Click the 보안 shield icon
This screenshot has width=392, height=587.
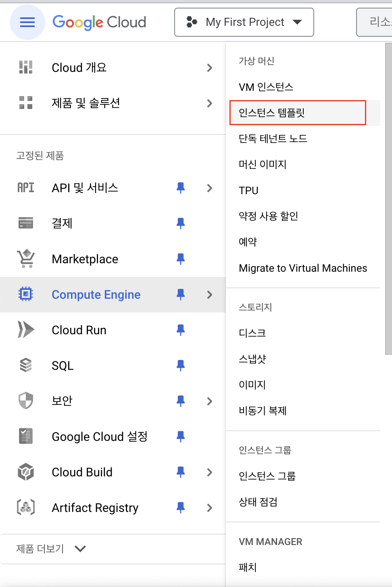(26, 401)
